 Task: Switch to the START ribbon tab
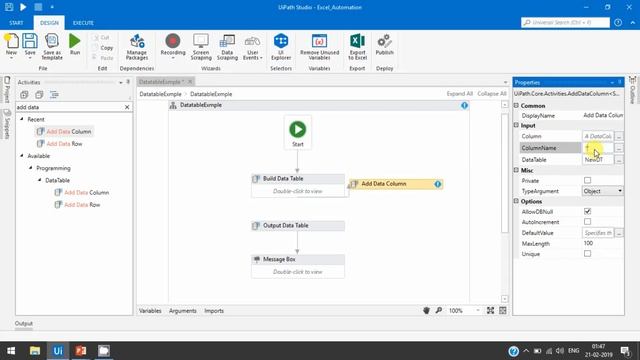coord(16,23)
